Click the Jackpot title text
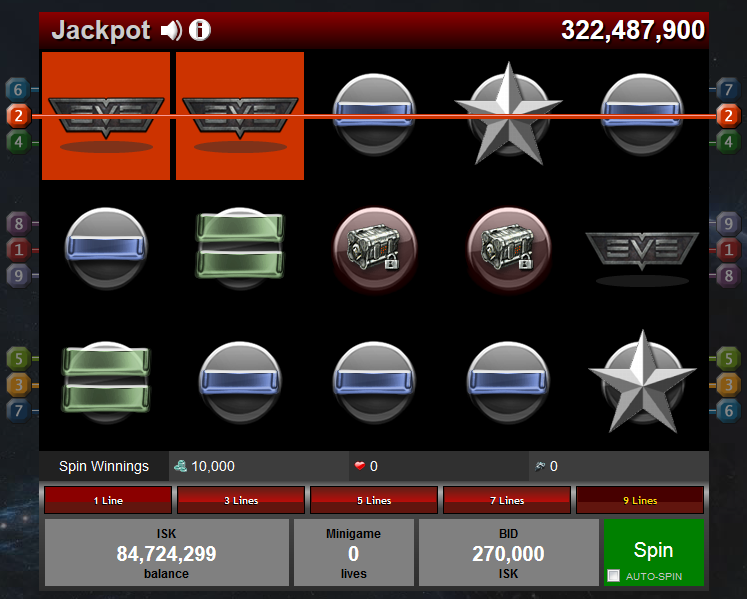Image resolution: width=747 pixels, height=599 pixels. point(101,30)
